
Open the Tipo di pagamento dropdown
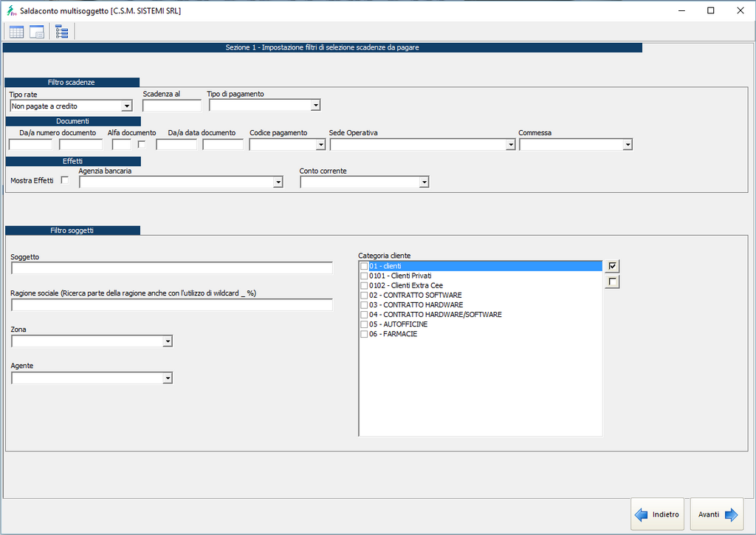point(315,105)
